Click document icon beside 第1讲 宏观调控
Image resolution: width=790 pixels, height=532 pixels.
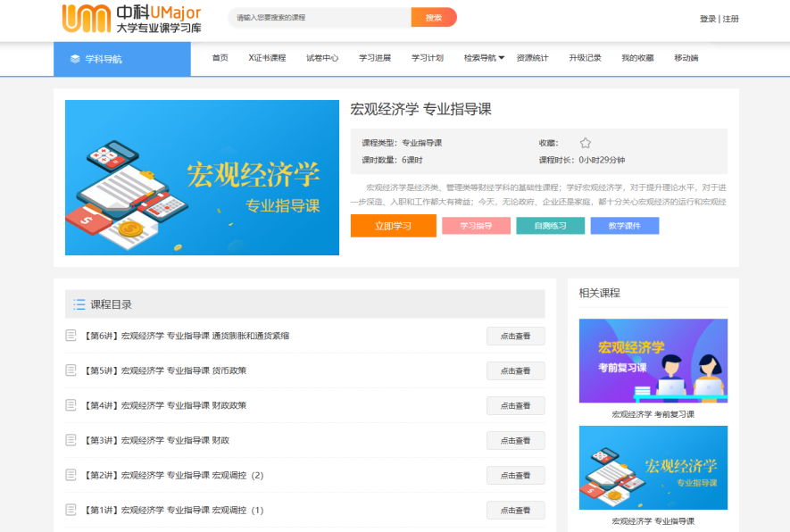point(71,510)
